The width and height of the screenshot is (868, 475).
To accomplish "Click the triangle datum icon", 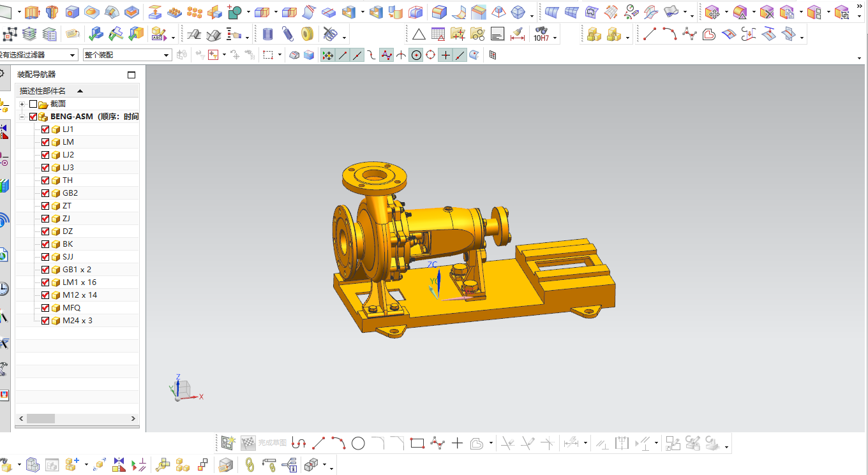I will point(418,34).
